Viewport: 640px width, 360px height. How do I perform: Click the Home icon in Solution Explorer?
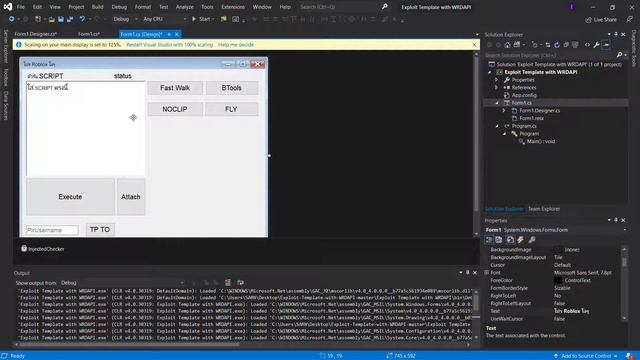(x=507, y=45)
